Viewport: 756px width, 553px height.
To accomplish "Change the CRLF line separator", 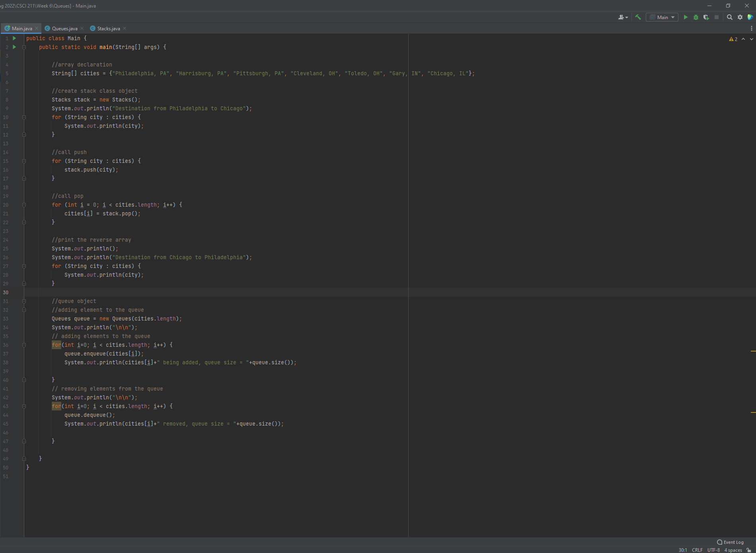I will [697, 550].
